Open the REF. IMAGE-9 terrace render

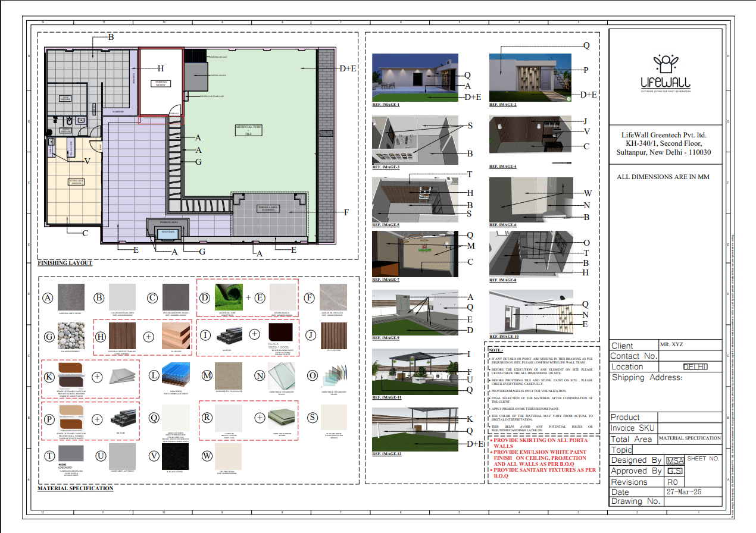[415, 313]
